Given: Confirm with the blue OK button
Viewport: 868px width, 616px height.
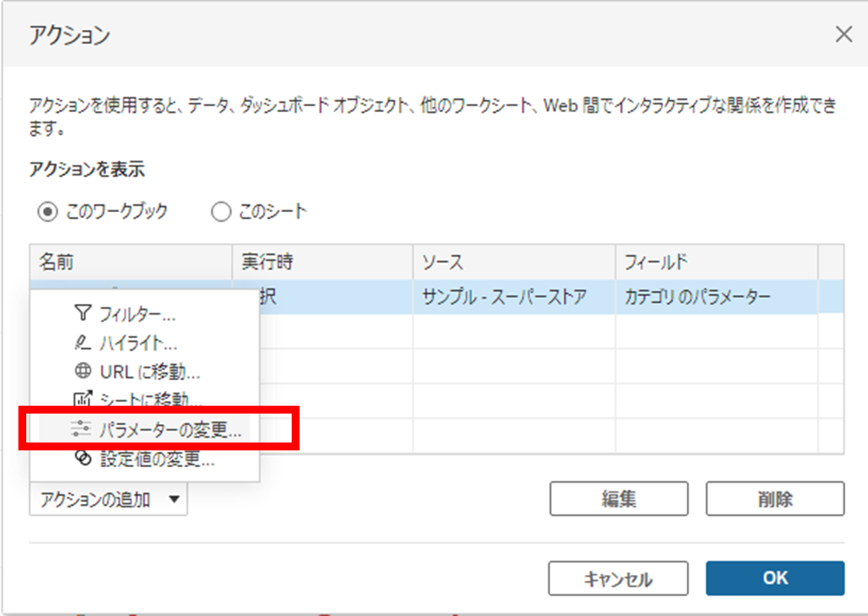Looking at the screenshot, I should (774, 578).
